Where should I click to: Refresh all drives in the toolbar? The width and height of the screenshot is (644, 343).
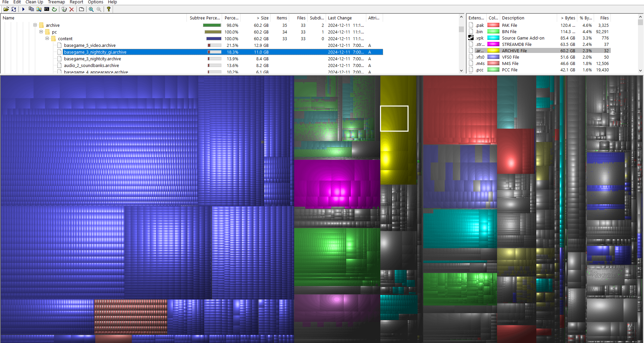point(13,9)
